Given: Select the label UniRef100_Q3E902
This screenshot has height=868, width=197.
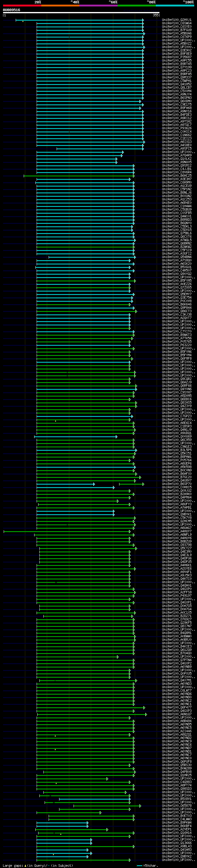Looking at the screenshot, I should (x=177, y=50).
